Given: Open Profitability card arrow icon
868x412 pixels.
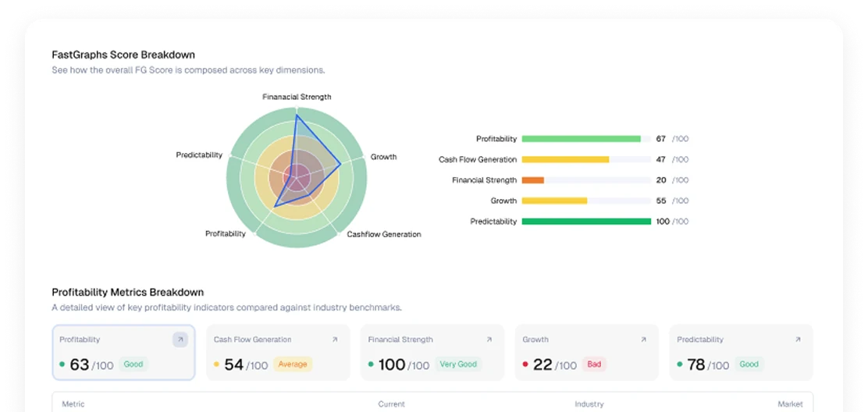Looking at the screenshot, I should (180, 339).
